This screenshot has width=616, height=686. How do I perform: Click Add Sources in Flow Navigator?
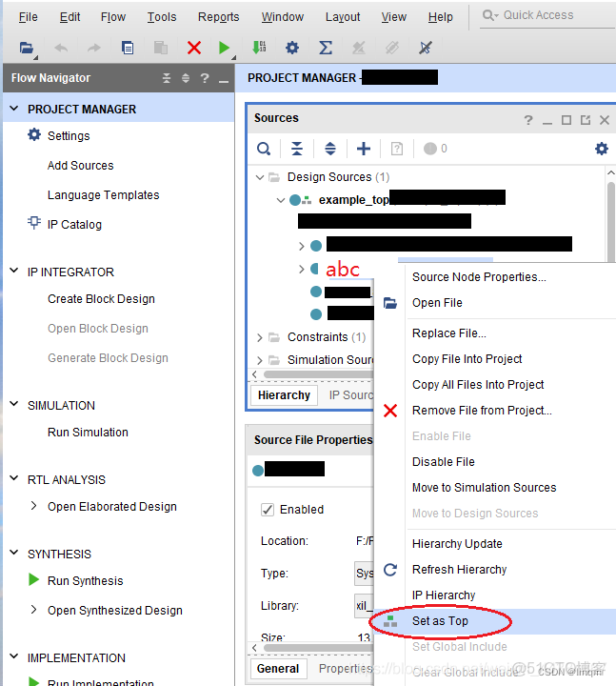tap(80, 166)
